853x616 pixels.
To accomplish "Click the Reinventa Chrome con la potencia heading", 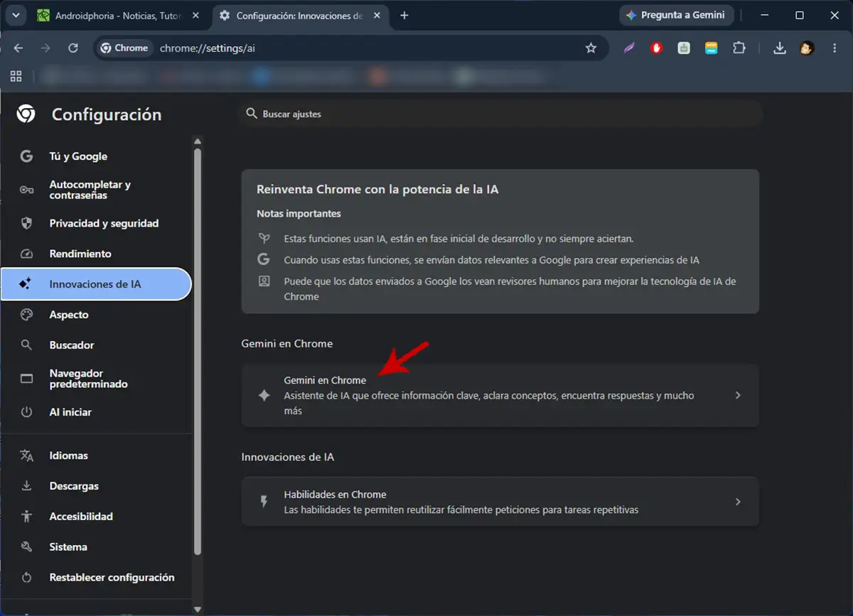I will pos(377,190).
